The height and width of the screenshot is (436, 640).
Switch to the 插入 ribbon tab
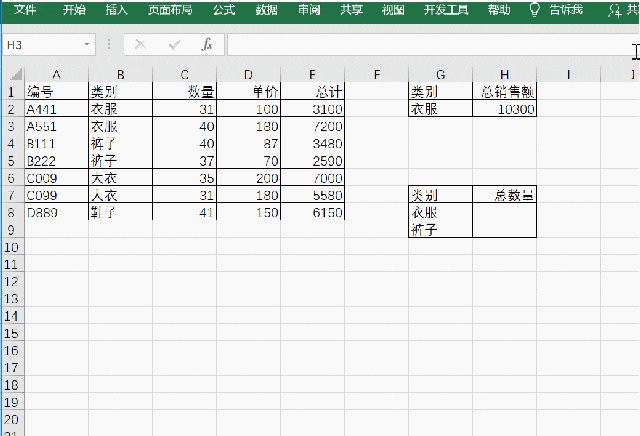[x=117, y=10]
